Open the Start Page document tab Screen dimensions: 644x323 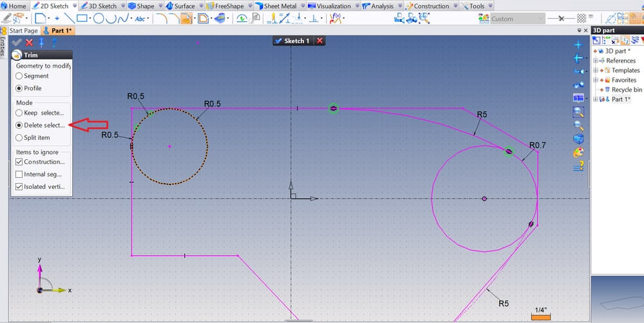click(x=23, y=30)
